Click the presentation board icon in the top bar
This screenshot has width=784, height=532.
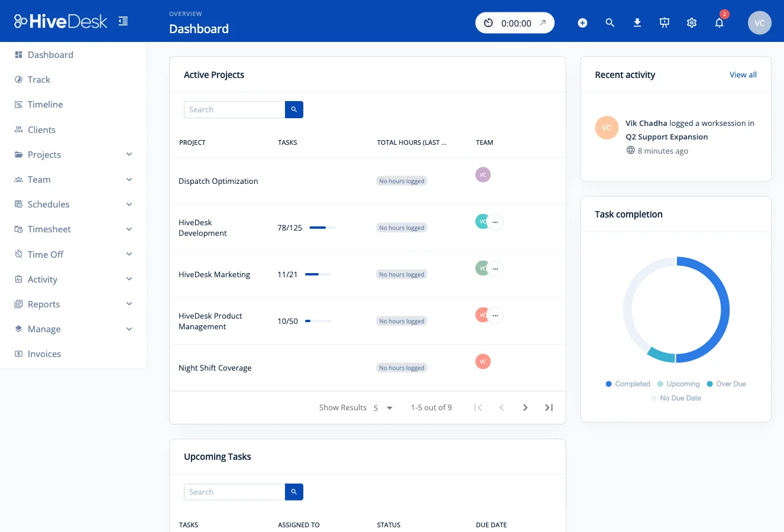coord(664,22)
